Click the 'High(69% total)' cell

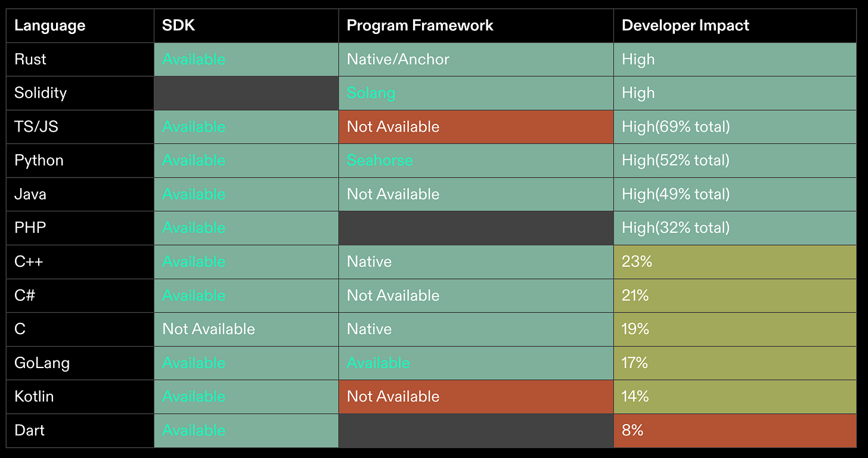pos(735,127)
